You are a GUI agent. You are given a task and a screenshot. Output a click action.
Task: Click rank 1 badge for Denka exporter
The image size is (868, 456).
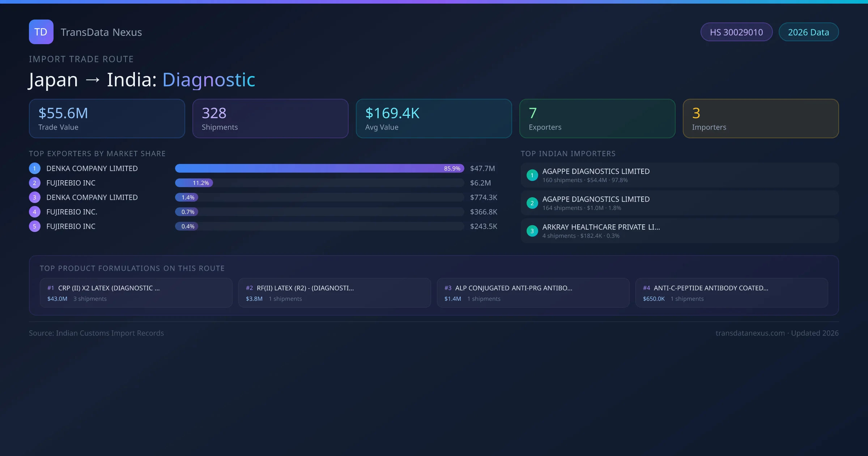[35, 168]
